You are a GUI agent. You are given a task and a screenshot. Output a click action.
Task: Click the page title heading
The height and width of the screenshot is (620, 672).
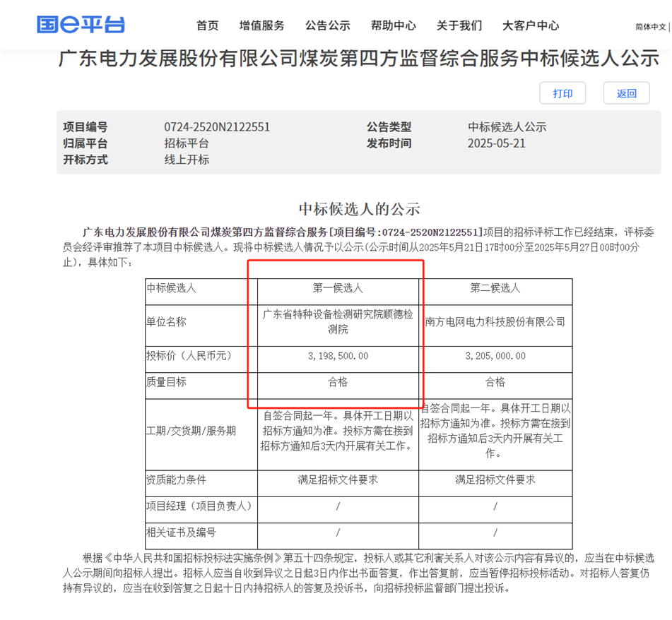358,59
